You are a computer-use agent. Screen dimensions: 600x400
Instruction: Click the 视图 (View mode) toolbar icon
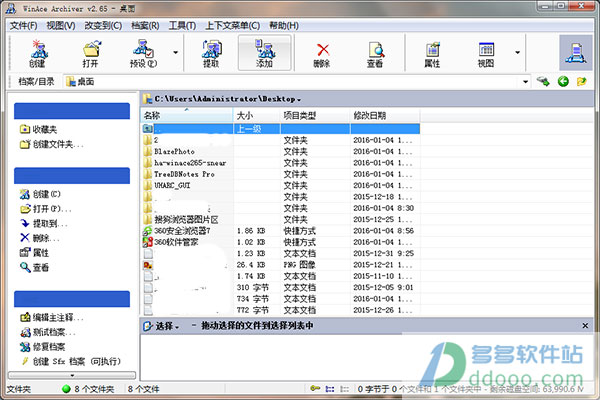click(x=486, y=55)
